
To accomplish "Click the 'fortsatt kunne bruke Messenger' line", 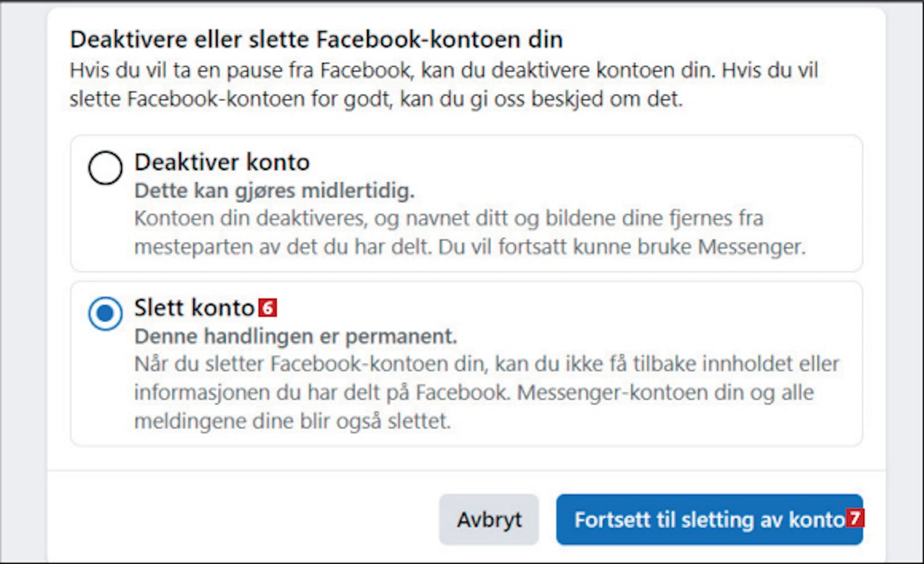I will tap(470, 247).
